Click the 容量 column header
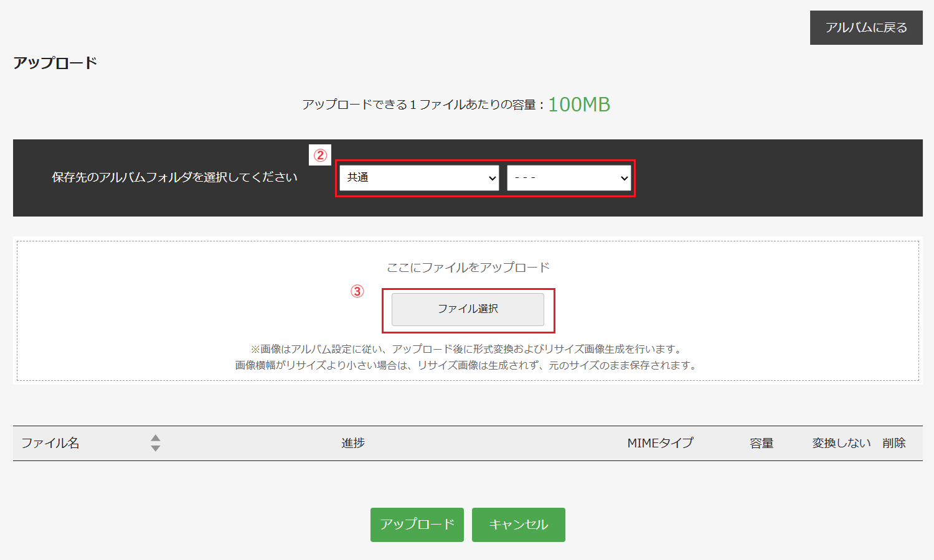Screen dimensions: 934x560 pyautogui.click(x=762, y=443)
